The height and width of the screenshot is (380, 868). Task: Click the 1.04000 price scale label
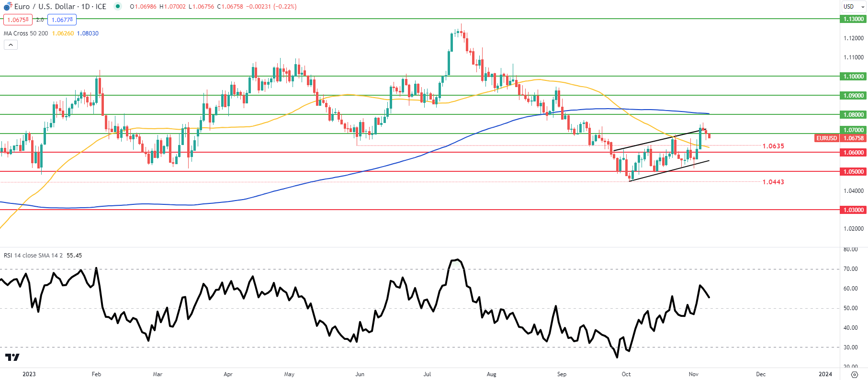[853, 190]
